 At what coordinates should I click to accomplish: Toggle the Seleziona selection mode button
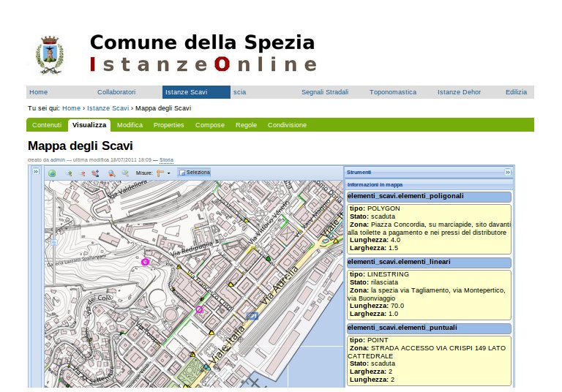coord(195,173)
